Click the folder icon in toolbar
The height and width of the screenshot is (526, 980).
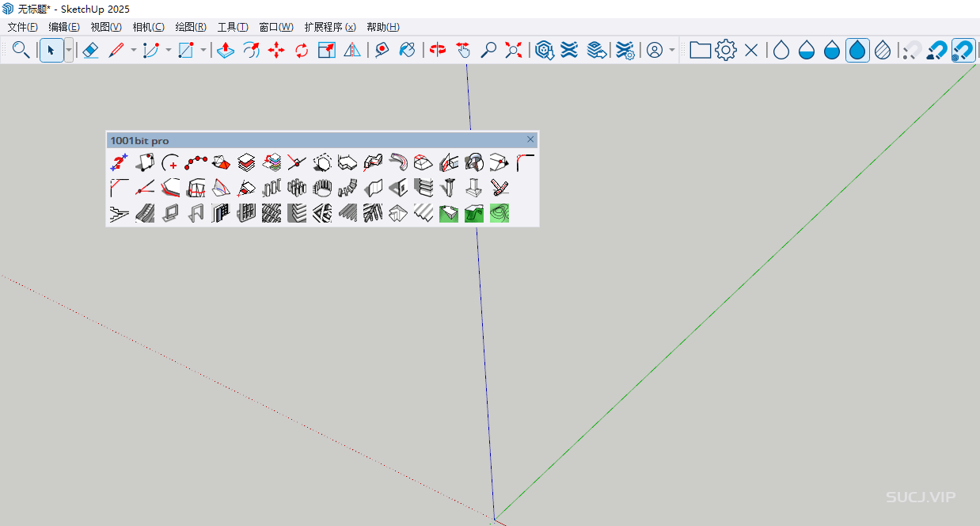point(700,50)
